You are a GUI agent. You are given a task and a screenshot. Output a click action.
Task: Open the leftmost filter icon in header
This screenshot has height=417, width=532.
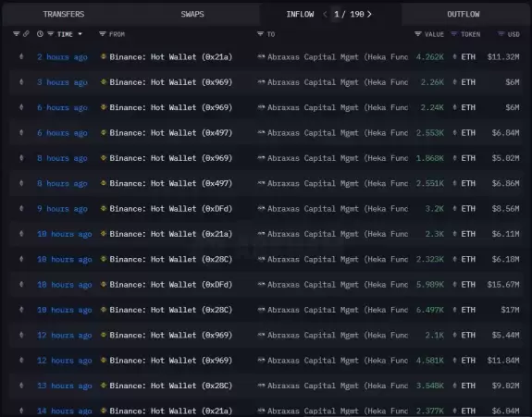point(16,34)
